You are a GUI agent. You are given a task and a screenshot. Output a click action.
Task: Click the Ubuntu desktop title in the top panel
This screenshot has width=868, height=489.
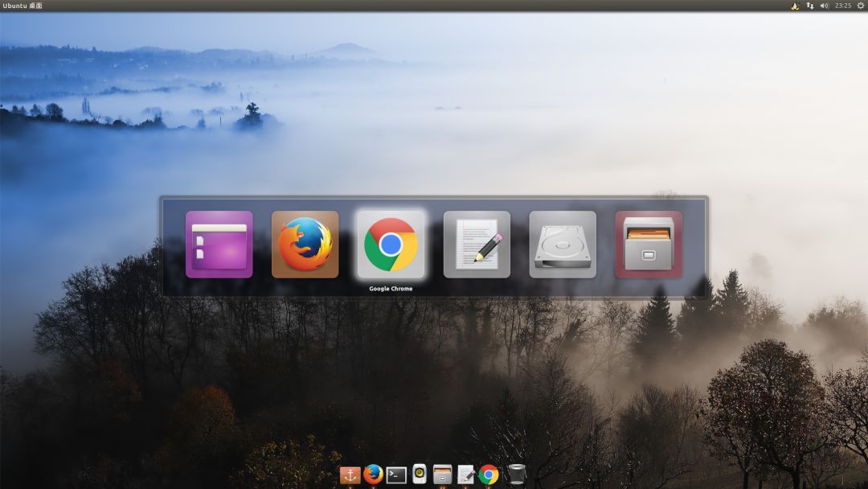pyautogui.click(x=23, y=6)
